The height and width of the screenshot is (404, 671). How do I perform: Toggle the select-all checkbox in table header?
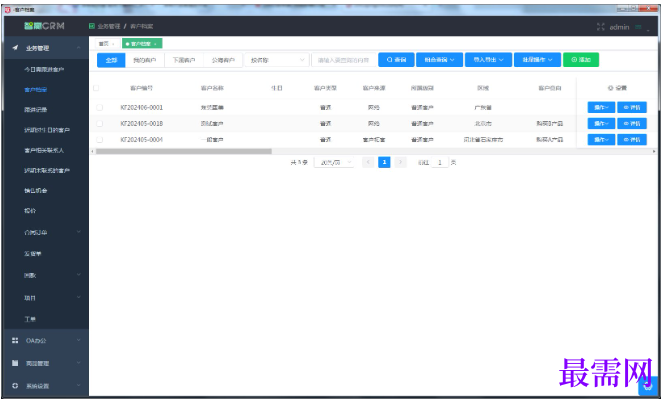[x=96, y=88]
